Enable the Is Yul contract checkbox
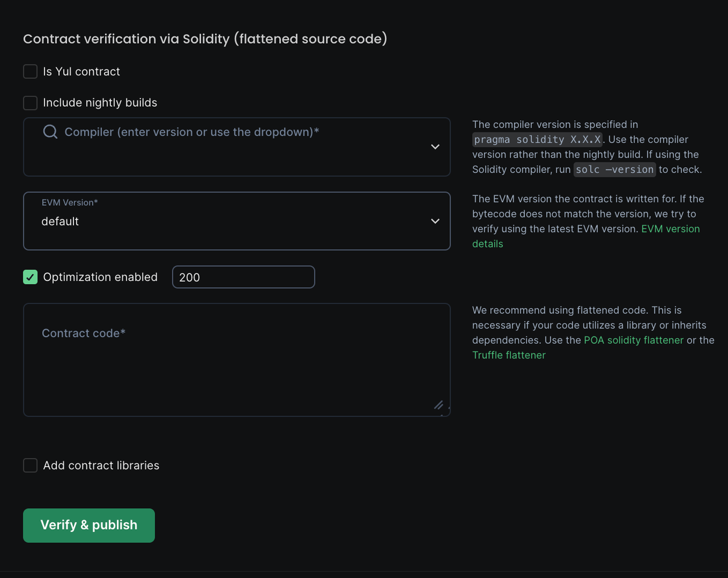Screen dimensions: 728x578 30,72
